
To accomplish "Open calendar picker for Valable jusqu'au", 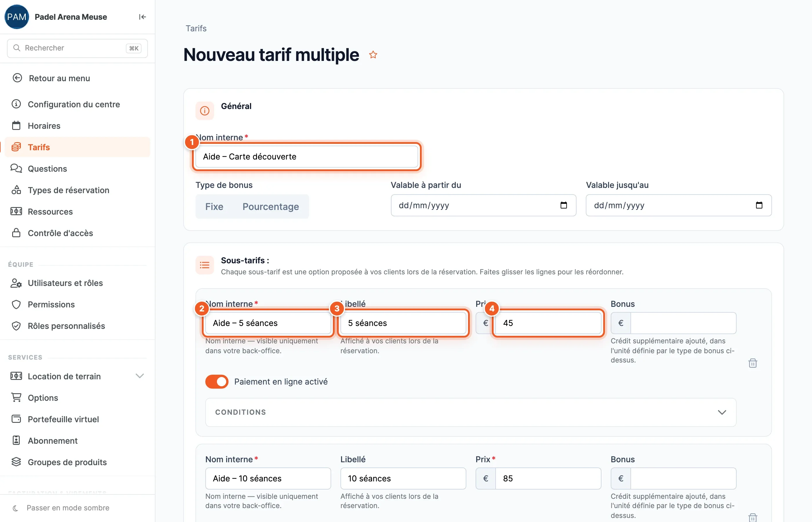I will pos(759,205).
